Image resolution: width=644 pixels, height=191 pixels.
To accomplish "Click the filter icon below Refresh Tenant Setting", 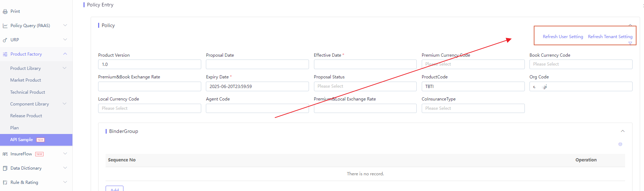I will tap(630, 43).
